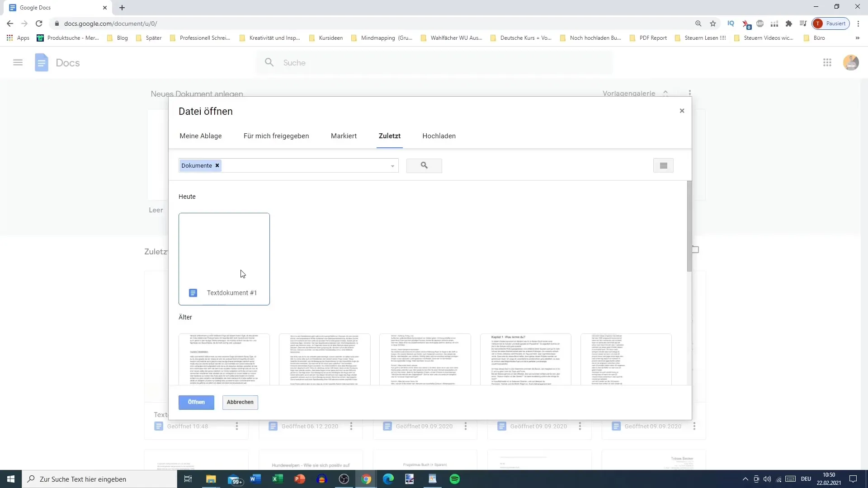Expand the Dokumente filter dropdown arrow

click(393, 166)
